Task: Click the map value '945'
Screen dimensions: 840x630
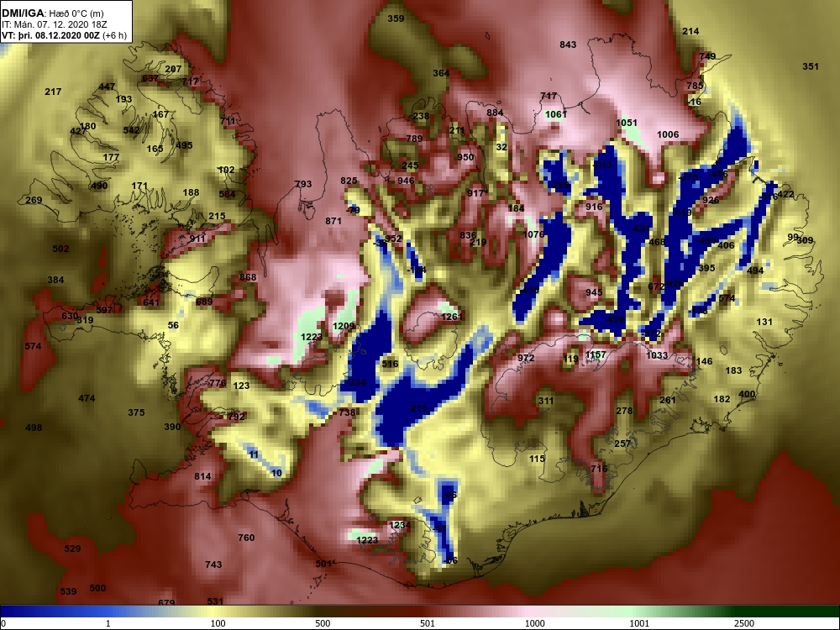Action: pyautogui.click(x=594, y=292)
